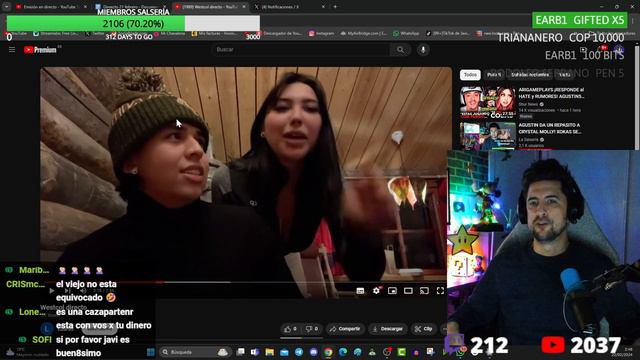Open the Instagram bookmark
Image resolution: width=640 pixels, height=360 pixels.
(321, 33)
